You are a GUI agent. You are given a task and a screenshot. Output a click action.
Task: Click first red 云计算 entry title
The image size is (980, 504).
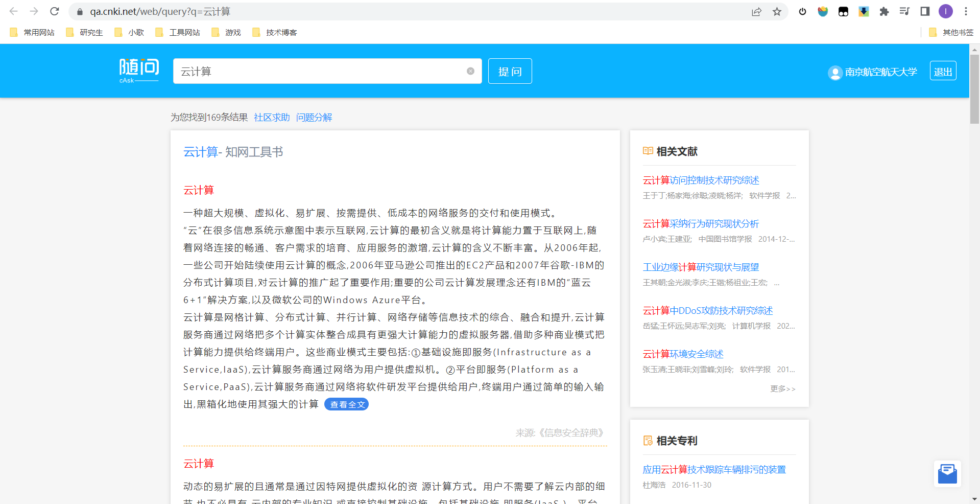pyautogui.click(x=199, y=190)
